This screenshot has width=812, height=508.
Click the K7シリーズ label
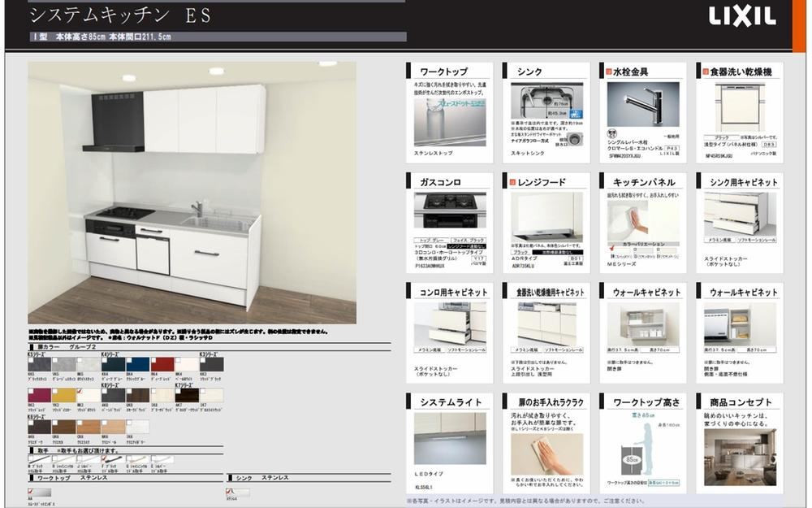point(184,385)
